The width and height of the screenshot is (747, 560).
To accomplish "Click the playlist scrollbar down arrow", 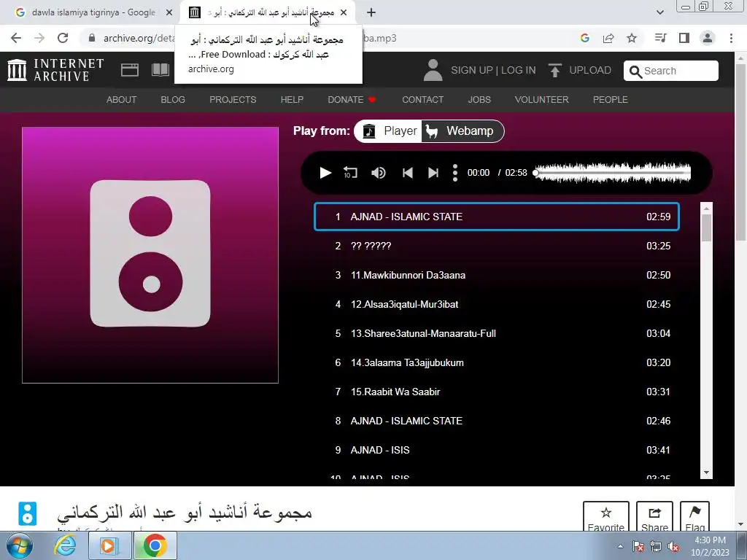I will [x=706, y=472].
